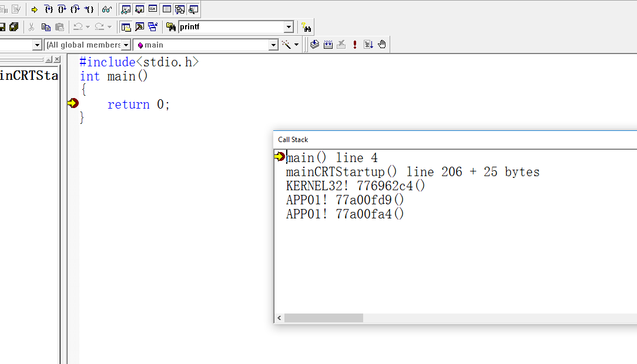Screen dimensions: 637x364
Task: Click the Run to Cursor icon
Action: click(x=89, y=9)
